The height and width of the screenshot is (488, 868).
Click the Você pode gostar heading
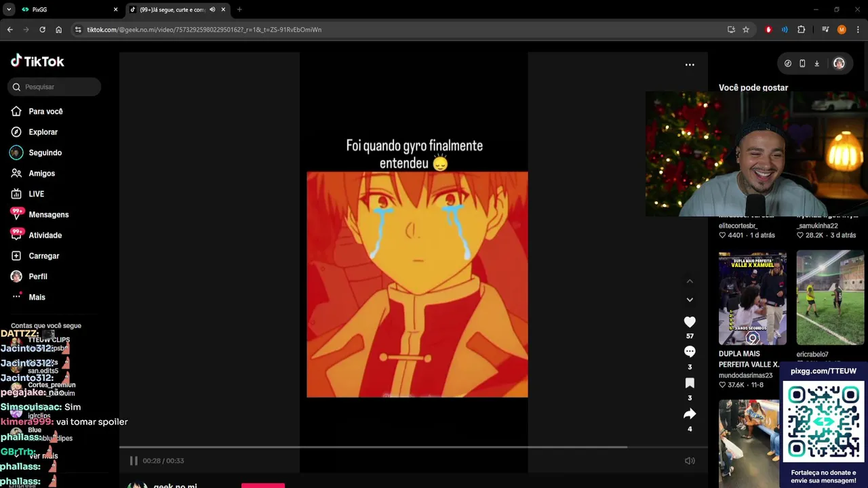(x=753, y=87)
